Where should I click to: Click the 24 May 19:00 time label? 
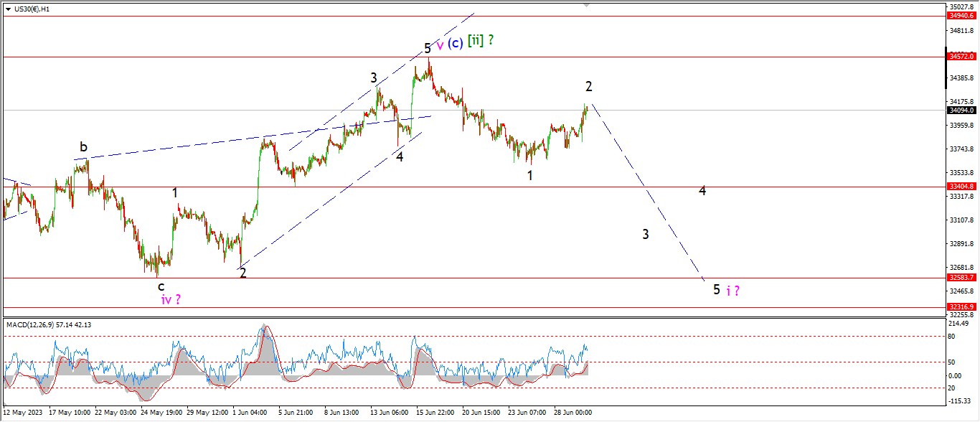click(163, 413)
